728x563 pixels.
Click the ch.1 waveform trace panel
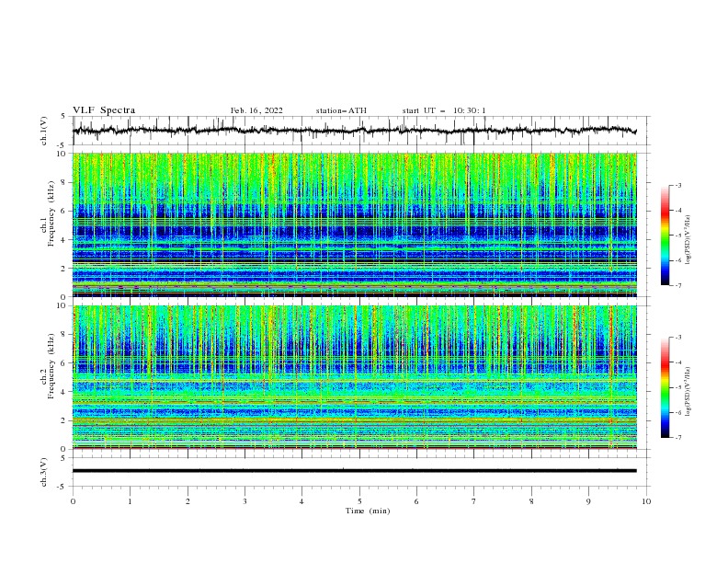pyautogui.click(x=361, y=131)
